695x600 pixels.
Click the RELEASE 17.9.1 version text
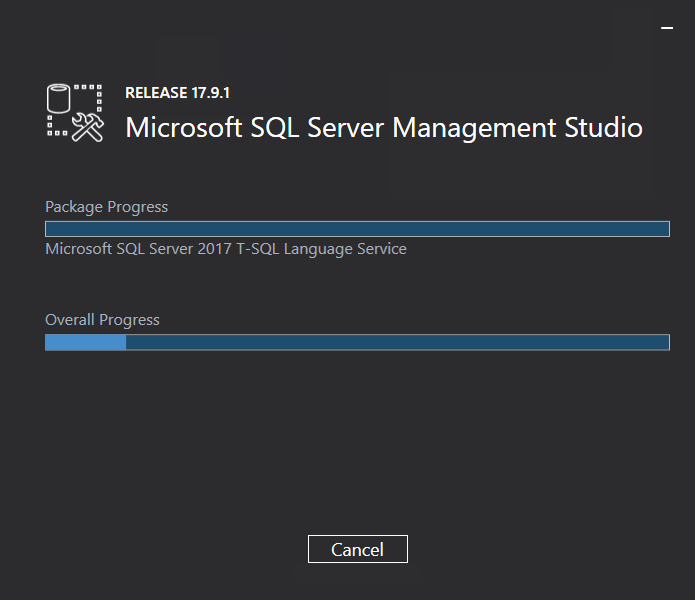[177, 93]
